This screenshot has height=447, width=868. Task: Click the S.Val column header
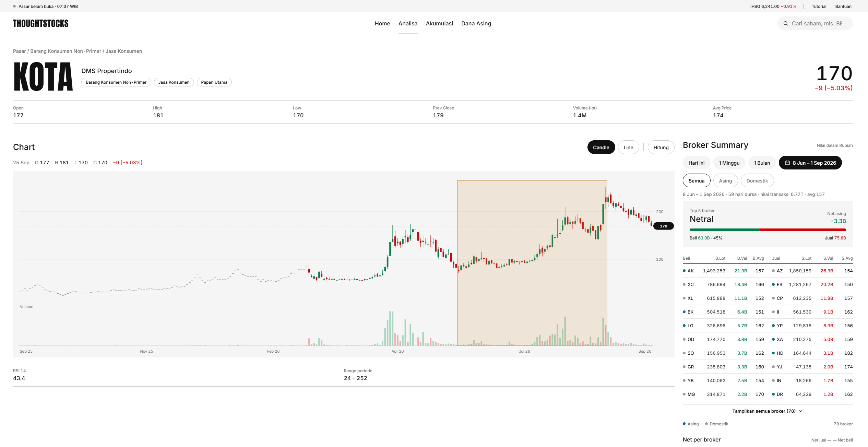click(828, 258)
